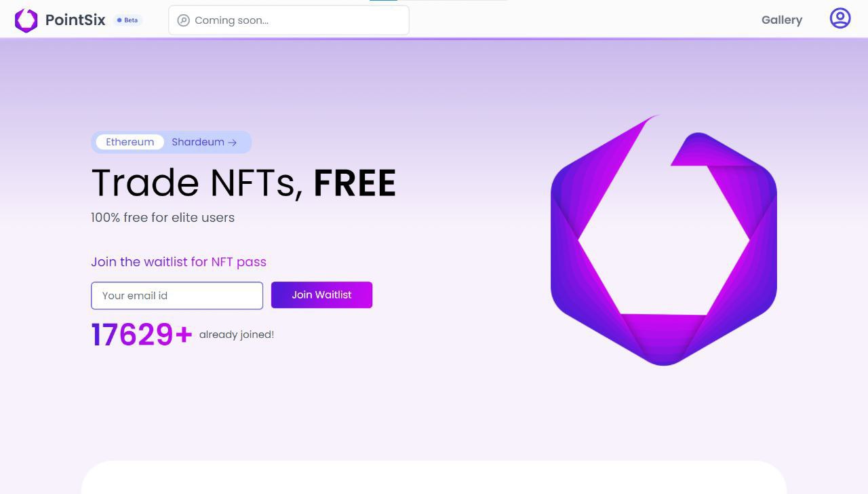Open the Gallery menu link
This screenshot has width=868, height=494.
(782, 20)
